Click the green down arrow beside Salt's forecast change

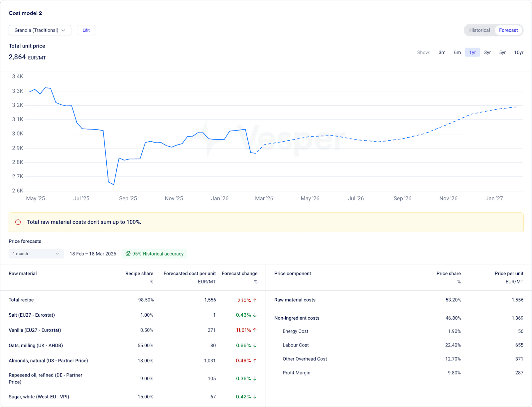click(x=255, y=315)
